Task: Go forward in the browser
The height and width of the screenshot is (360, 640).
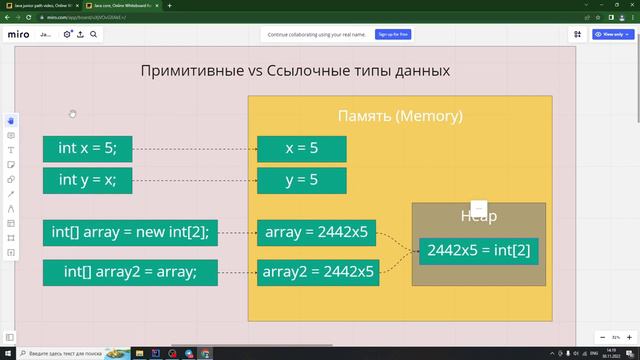Action: click(x=18, y=18)
